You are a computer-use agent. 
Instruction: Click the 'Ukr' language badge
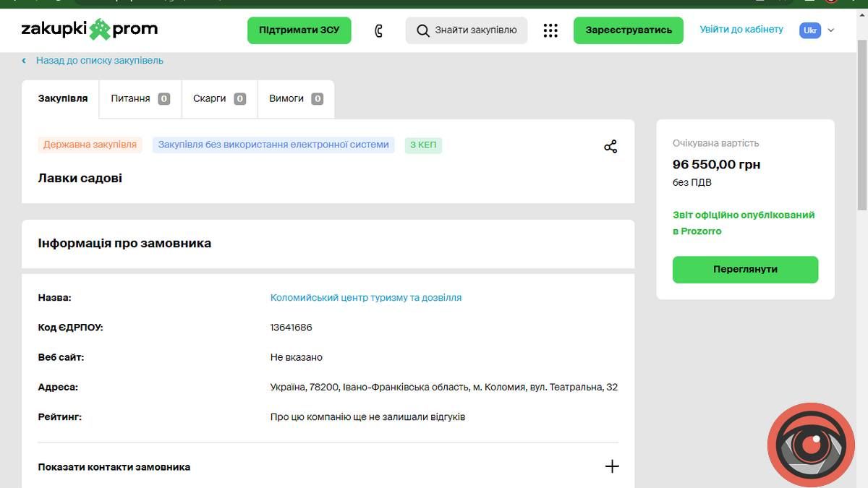click(x=809, y=30)
